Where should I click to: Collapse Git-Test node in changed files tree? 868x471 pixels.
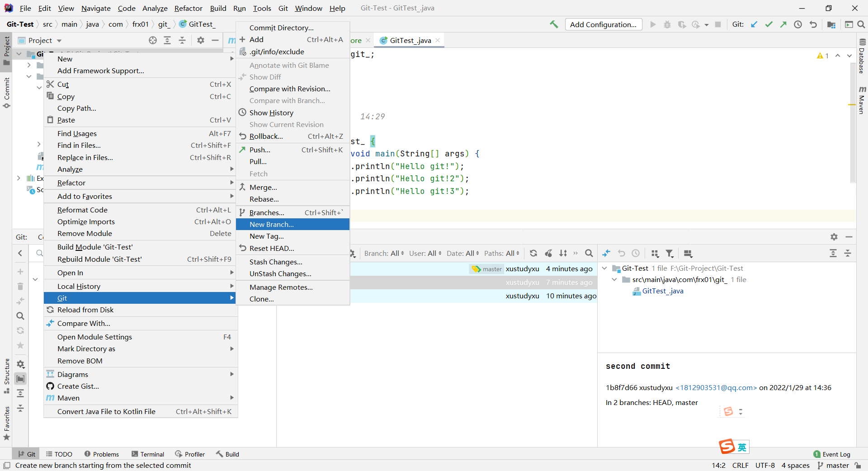604,268
